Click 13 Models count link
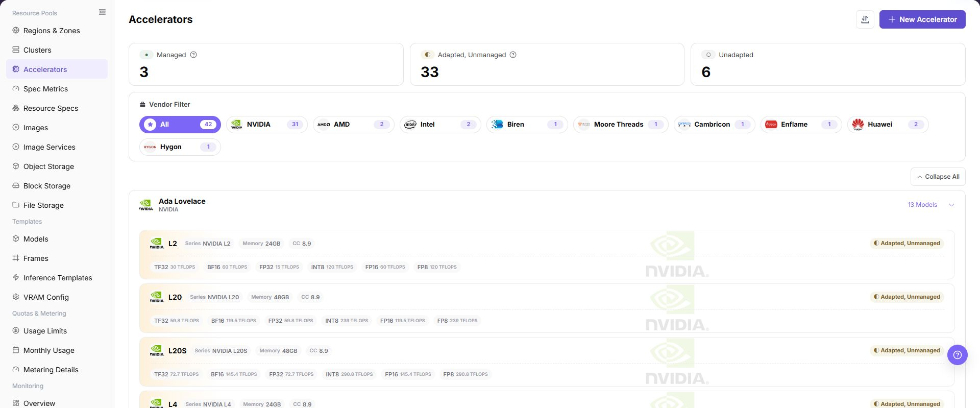Image resolution: width=980 pixels, height=408 pixels. coord(922,205)
